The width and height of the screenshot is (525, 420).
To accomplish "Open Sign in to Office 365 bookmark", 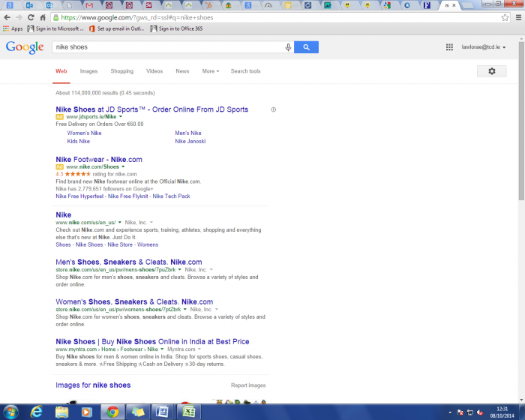I will pos(176,28).
